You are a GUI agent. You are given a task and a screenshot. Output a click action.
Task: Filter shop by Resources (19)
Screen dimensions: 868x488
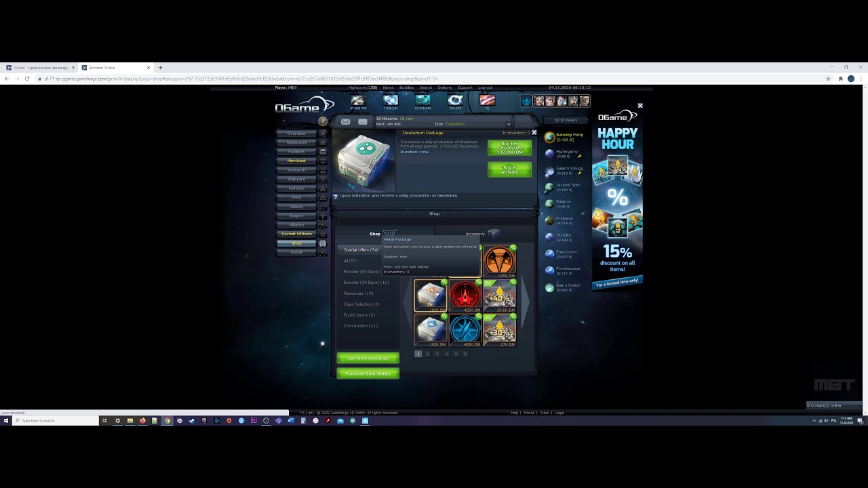(359, 293)
